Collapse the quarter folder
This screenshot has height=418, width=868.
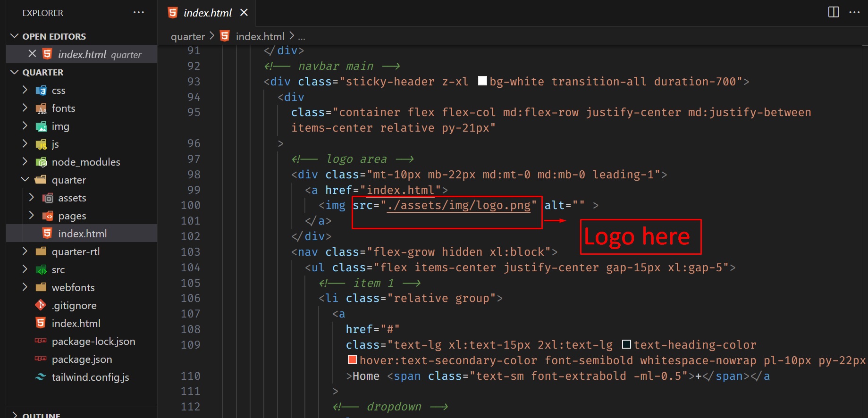point(25,180)
